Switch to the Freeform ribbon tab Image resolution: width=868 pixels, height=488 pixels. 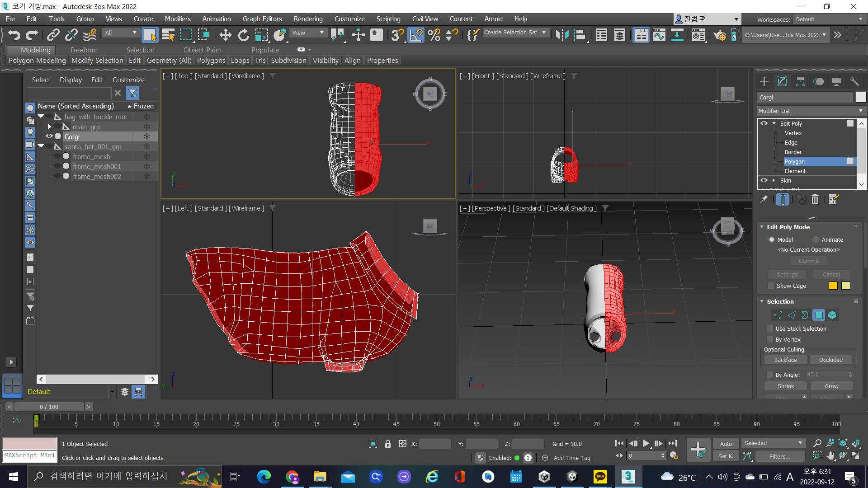(x=84, y=50)
